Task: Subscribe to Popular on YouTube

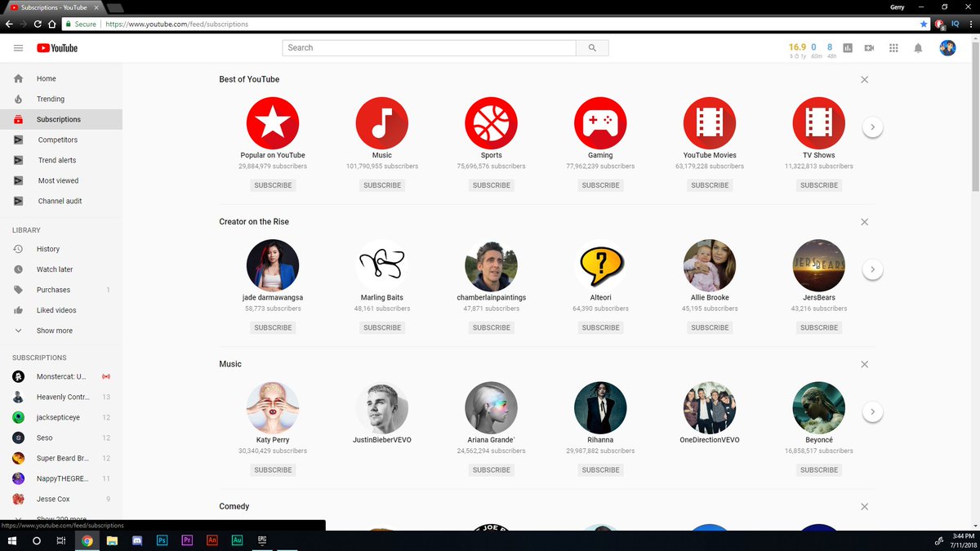Action: point(273,185)
